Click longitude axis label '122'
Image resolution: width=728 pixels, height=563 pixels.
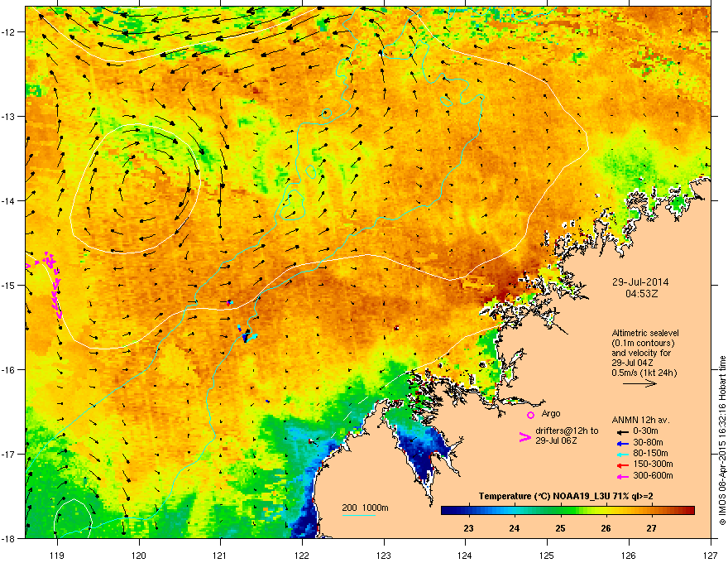(x=302, y=556)
